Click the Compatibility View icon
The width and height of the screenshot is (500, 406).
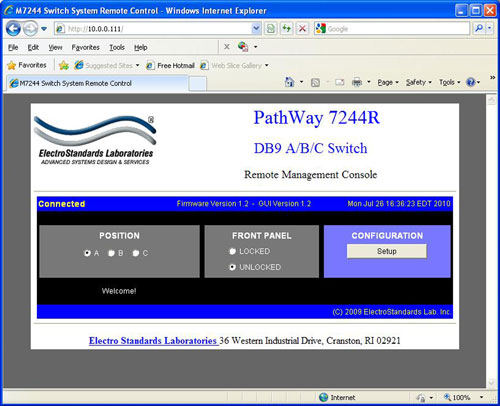click(x=271, y=29)
